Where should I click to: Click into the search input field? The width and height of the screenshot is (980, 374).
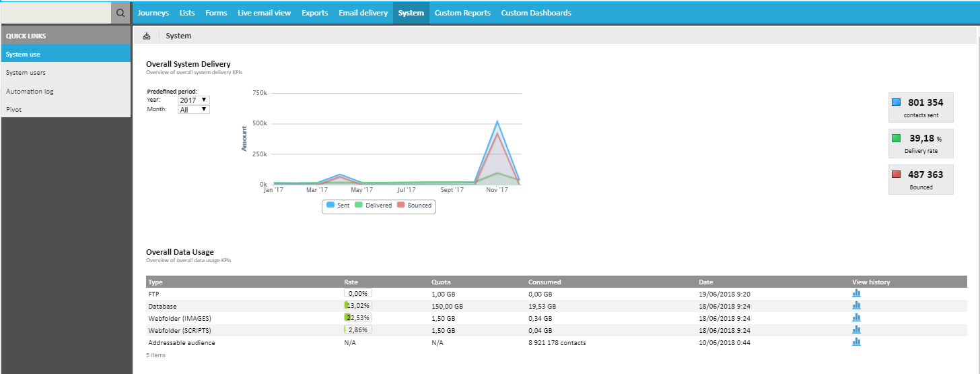click(55, 13)
